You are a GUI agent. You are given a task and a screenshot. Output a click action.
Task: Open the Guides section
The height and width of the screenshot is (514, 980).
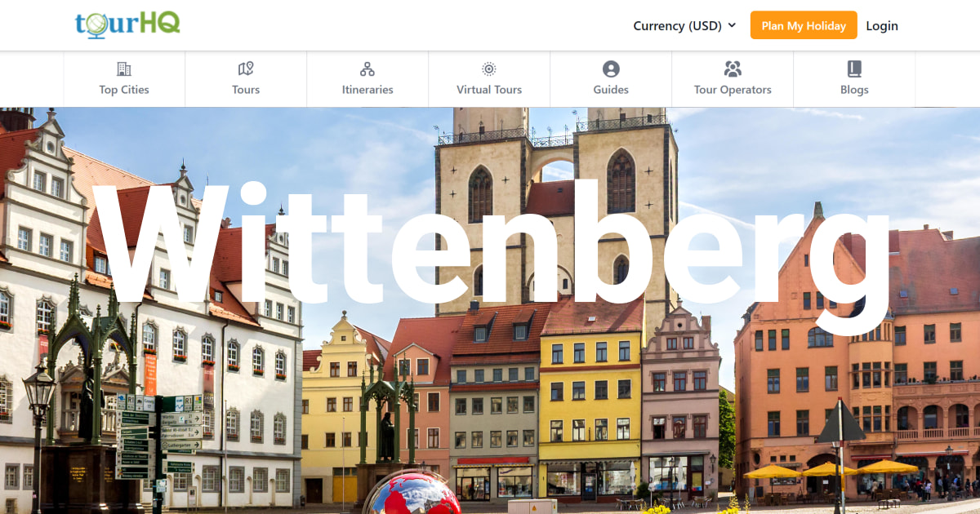[x=611, y=90]
